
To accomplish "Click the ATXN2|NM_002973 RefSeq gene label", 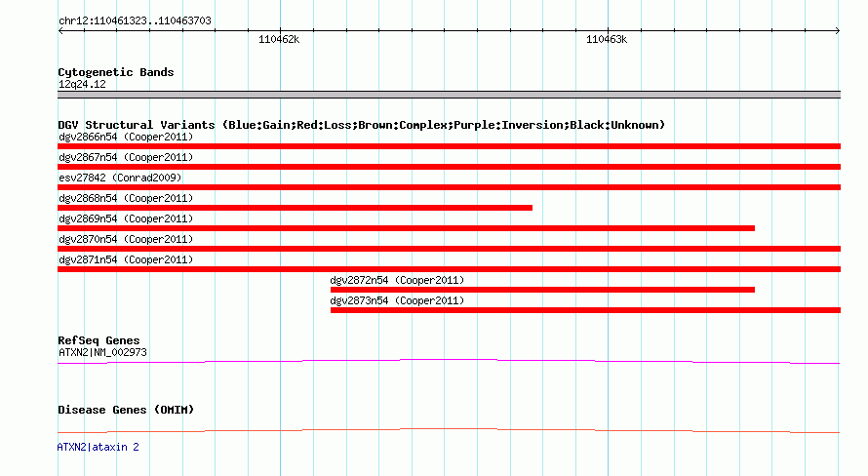I will (x=102, y=352).
